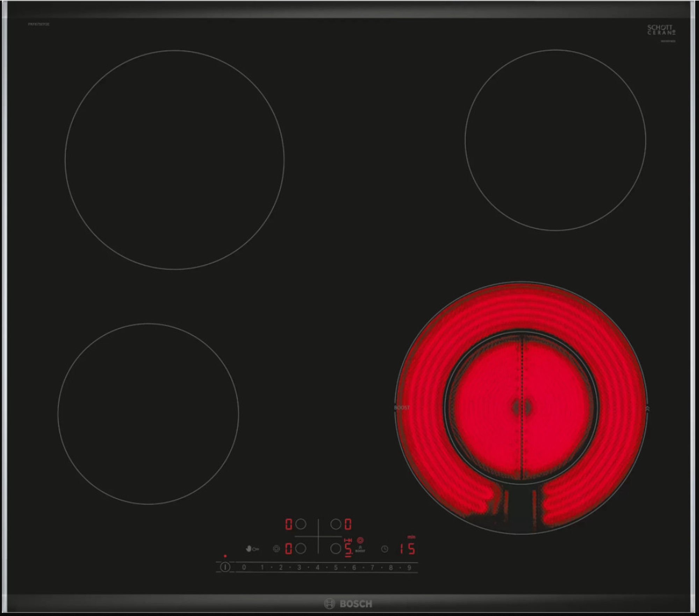Tap the keep-warm function symbol
Image resolution: width=699 pixels, height=616 pixels.
(x=276, y=549)
